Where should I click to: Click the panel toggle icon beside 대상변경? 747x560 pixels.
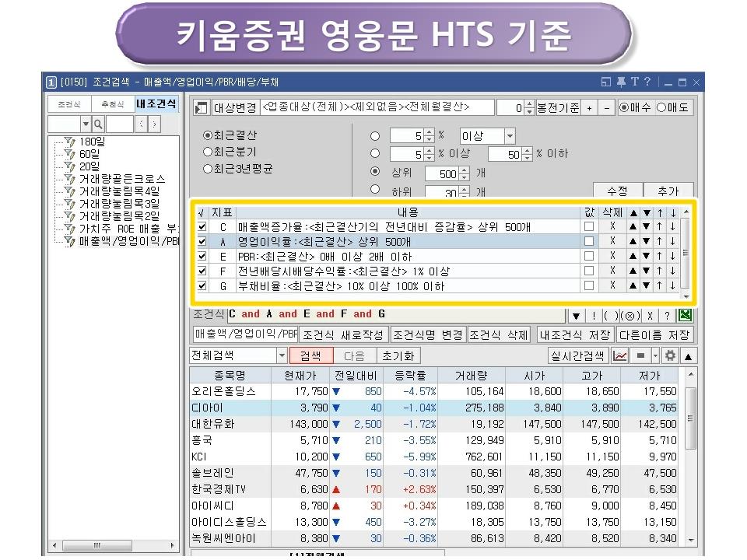[x=201, y=107]
